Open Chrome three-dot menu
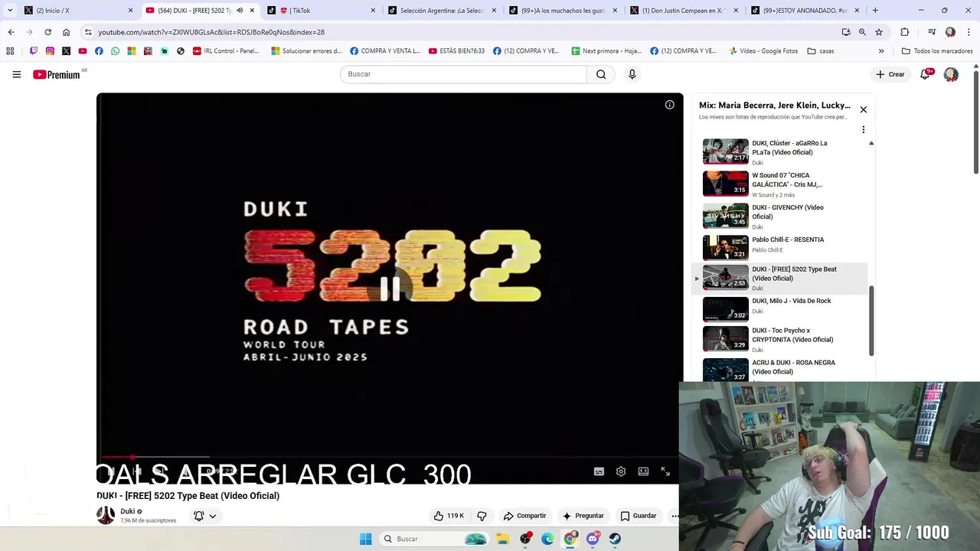 pos(969,32)
